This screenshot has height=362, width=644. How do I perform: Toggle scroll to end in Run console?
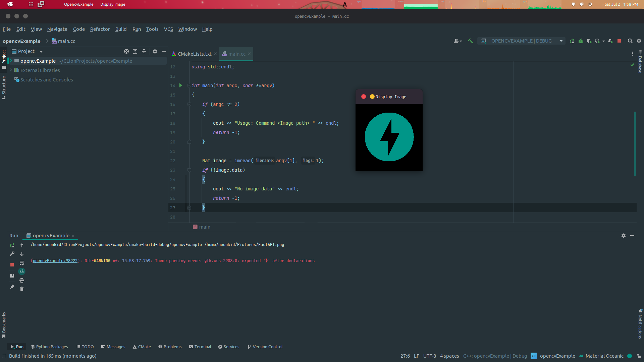point(22,271)
